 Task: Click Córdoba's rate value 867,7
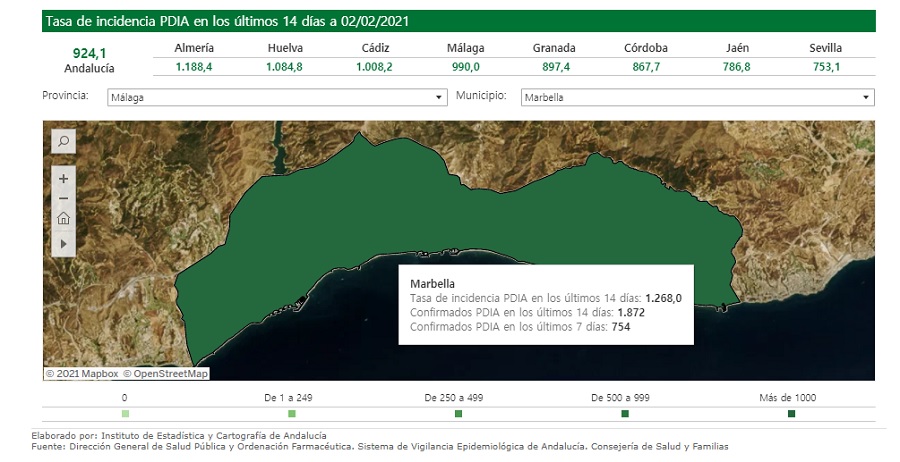646,67
